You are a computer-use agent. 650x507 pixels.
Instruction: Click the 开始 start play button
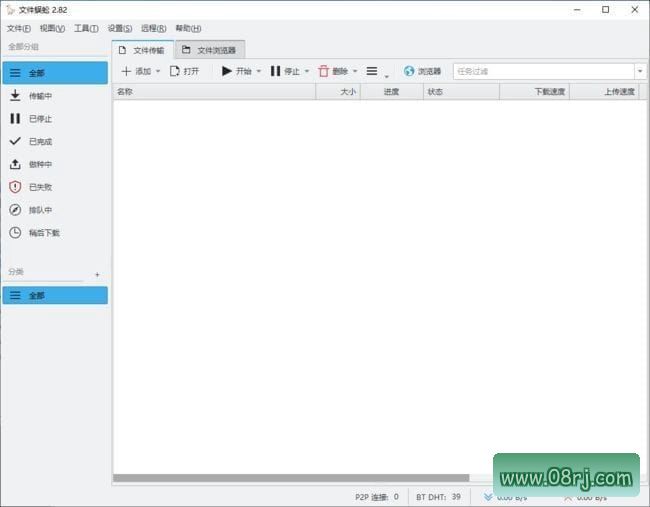(x=237, y=71)
